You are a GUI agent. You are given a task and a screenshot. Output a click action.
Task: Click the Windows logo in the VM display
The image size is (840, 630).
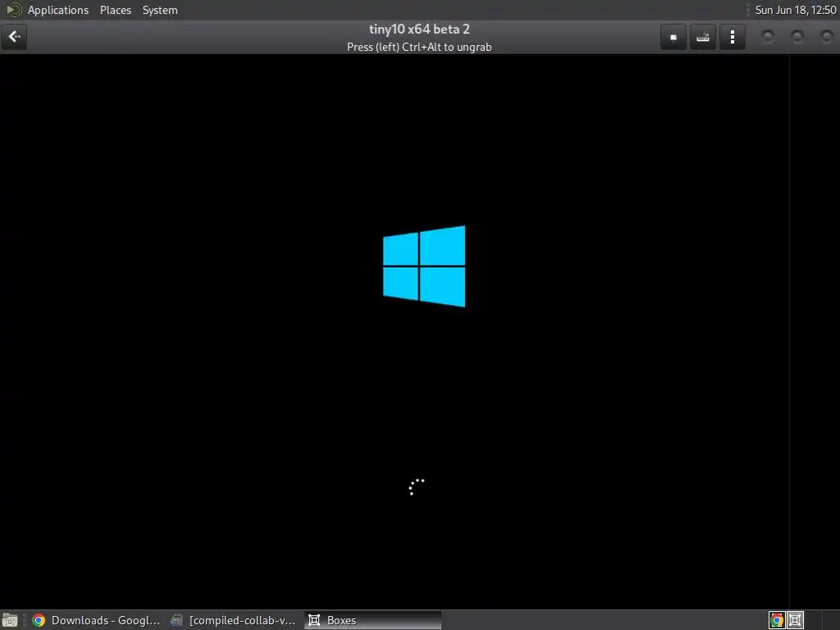(x=424, y=267)
